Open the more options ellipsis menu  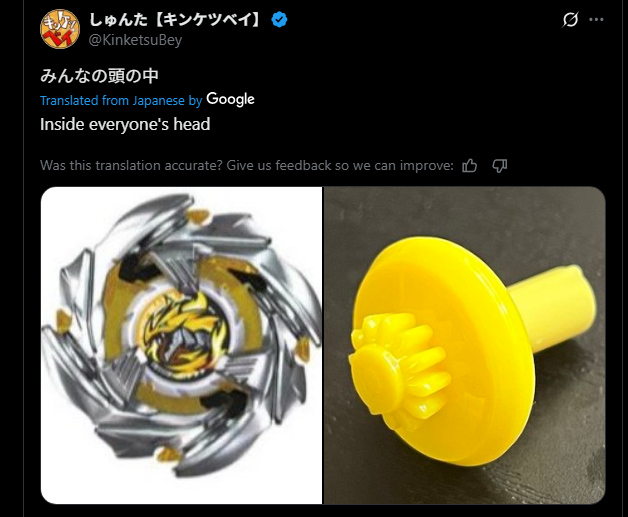596,19
